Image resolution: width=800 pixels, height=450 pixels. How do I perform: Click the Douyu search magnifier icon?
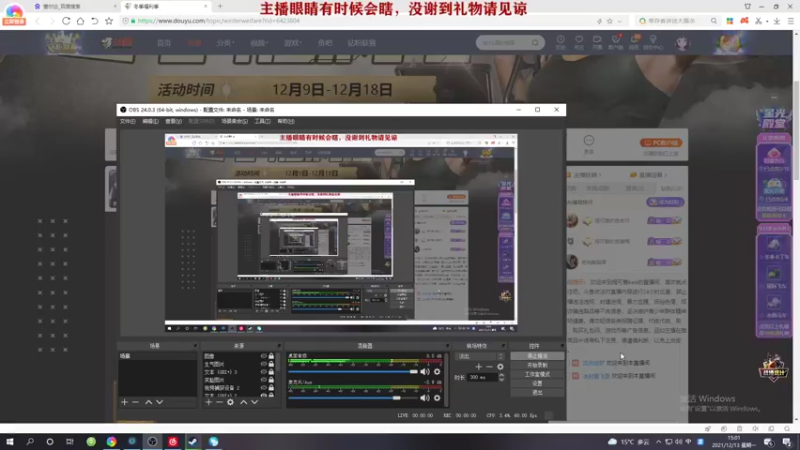(535, 43)
